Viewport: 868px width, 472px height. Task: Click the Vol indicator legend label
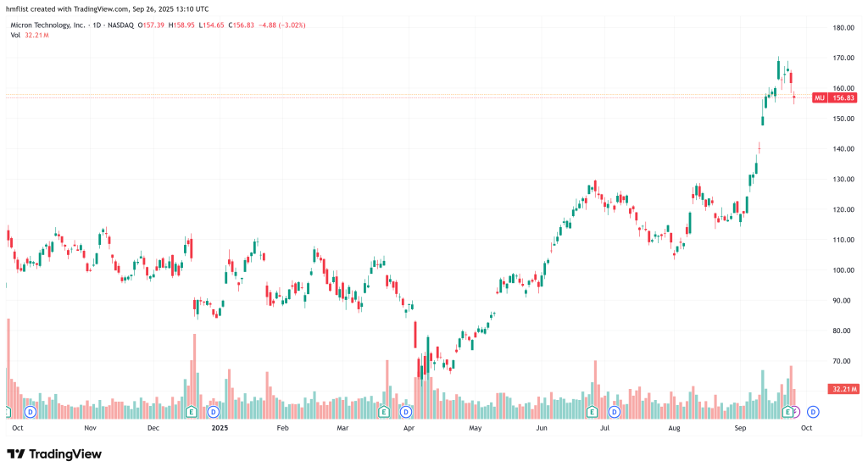pyautogui.click(x=15, y=36)
